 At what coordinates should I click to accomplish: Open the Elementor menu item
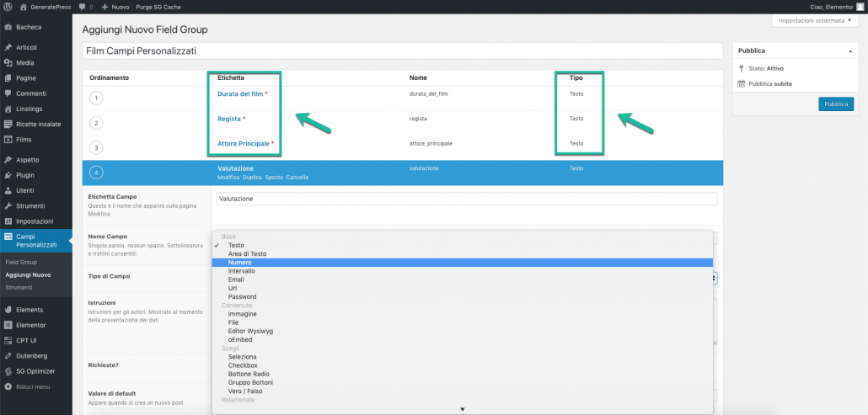point(30,324)
